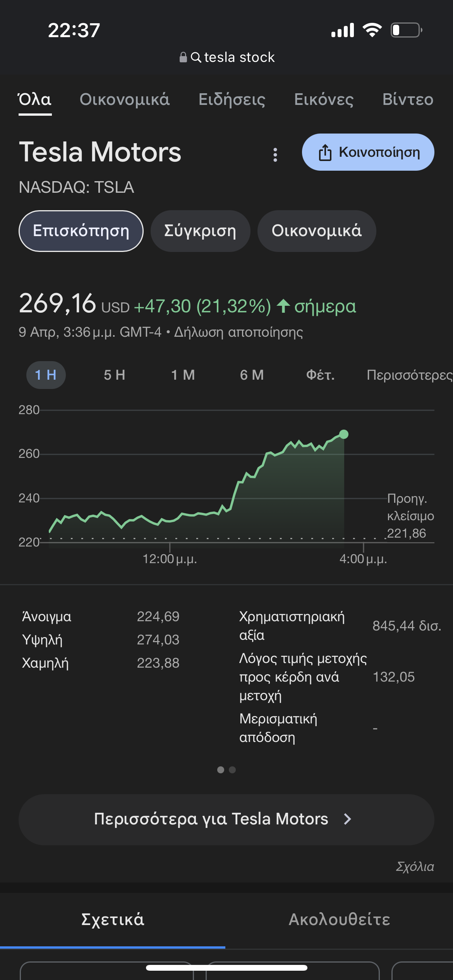453x980 pixels.
Task: Click the Σχόλια feedback link
Action: tap(415, 867)
